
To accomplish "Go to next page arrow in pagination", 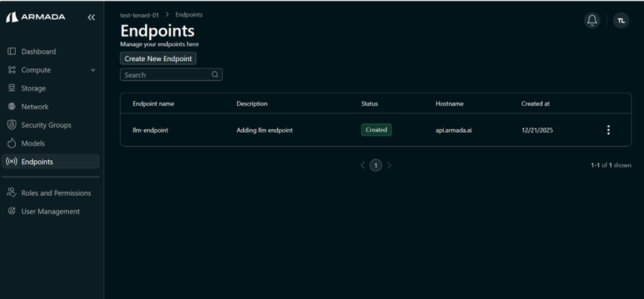I will pos(389,165).
